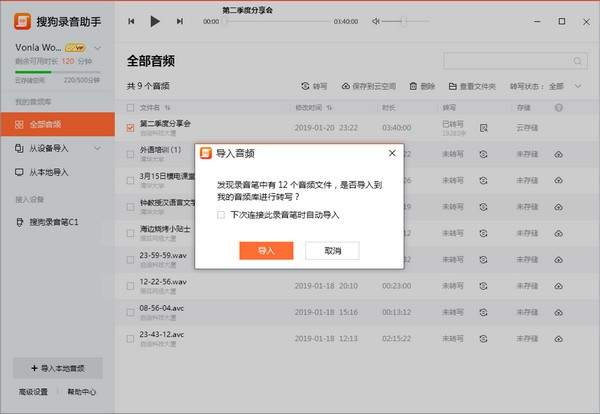600x414 pixels.
Task: Open file 12-22-56.wav
Action: tap(163, 282)
